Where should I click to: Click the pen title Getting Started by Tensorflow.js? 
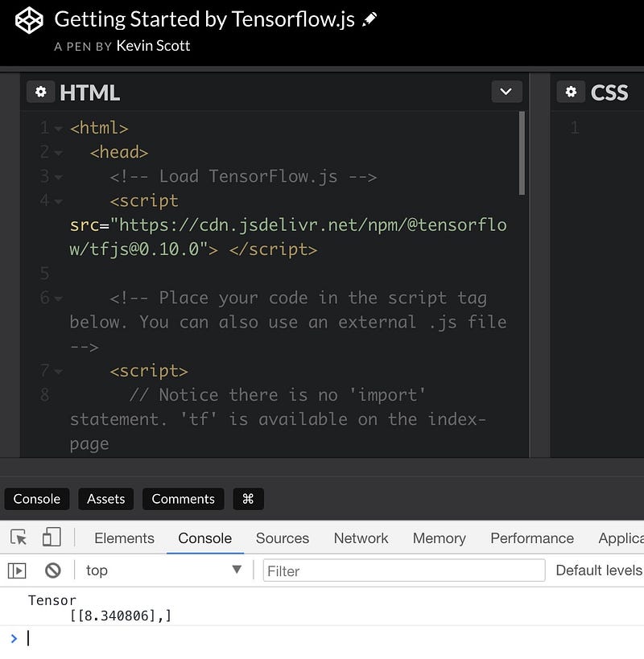tap(204, 19)
